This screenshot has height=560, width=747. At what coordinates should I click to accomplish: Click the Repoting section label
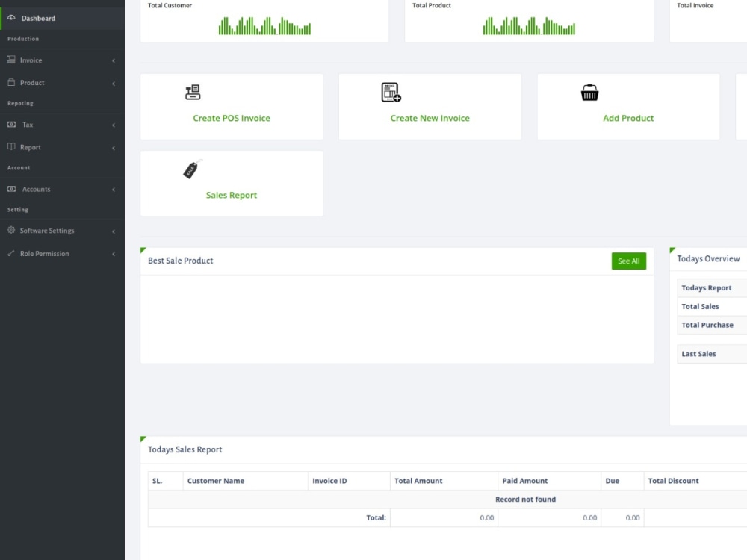pyautogui.click(x=20, y=103)
